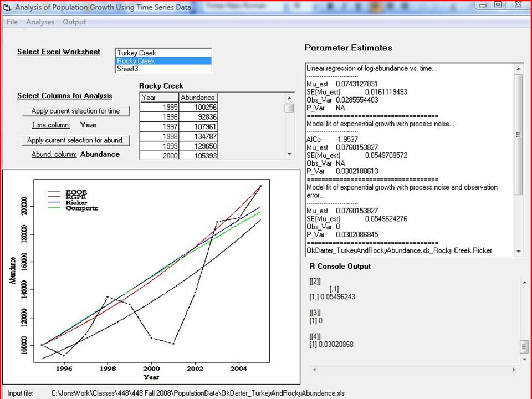This screenshot has height=399, width=532.
Task: Select abundance value 92836
Action: (x=198, y=117)
